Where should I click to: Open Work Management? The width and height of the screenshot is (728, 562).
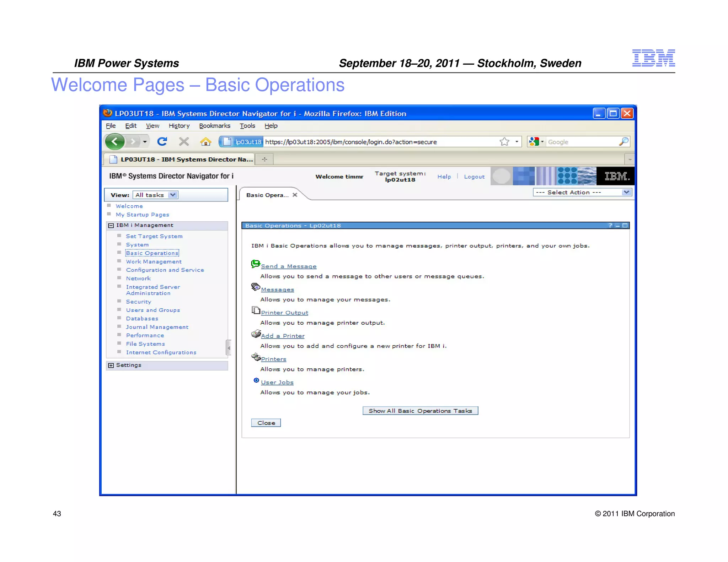154,261
